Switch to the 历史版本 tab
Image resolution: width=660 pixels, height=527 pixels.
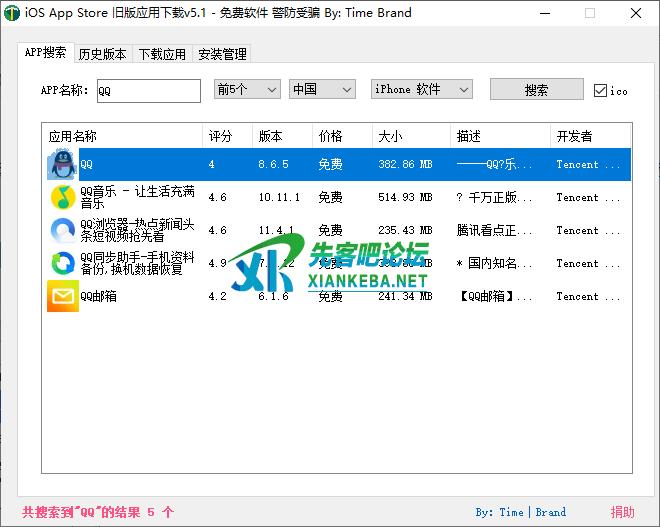[103, 54]
